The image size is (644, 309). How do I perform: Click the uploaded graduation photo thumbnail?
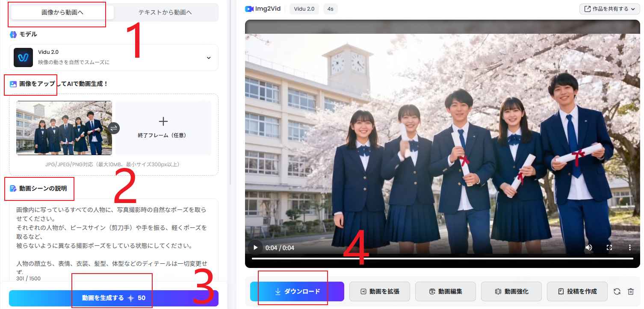click(64, 128)
